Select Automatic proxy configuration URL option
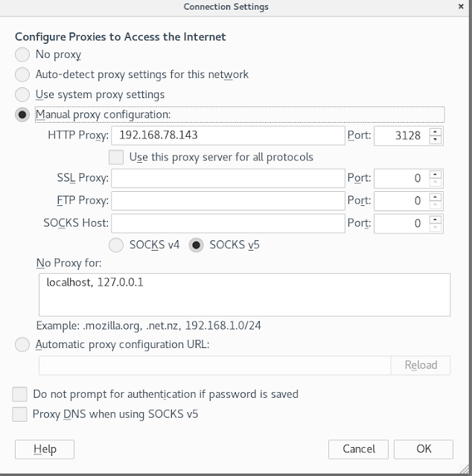 point(22,344)
